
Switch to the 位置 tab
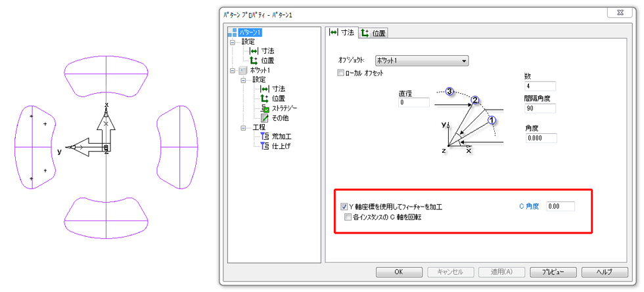point(374,32)
